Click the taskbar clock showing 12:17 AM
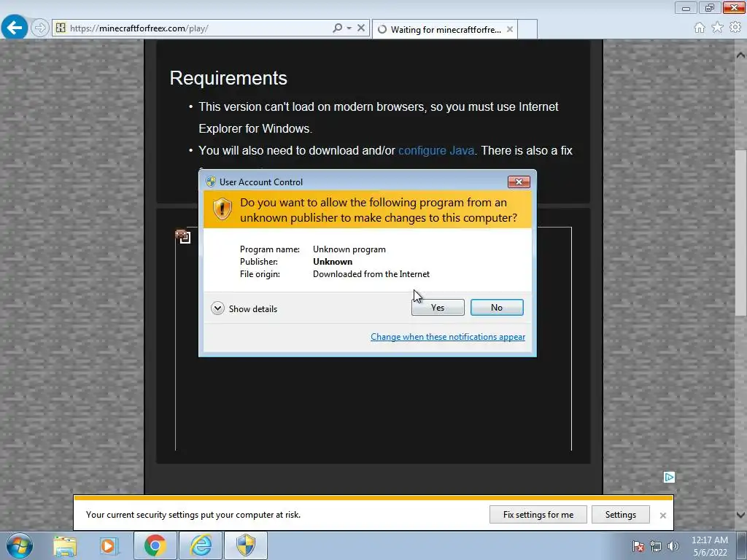This screenshot has width=747, height=560. tap(710, 546)
